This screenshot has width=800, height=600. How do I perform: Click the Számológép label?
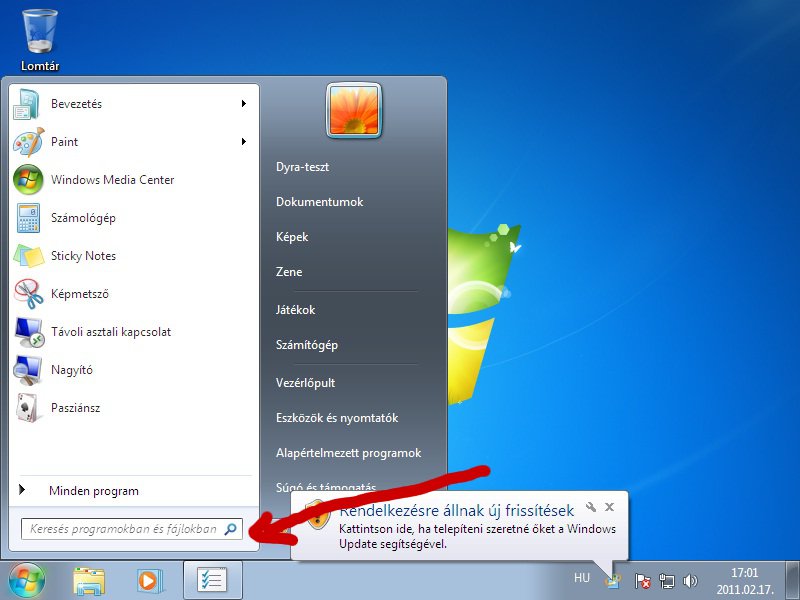(83, 218)
